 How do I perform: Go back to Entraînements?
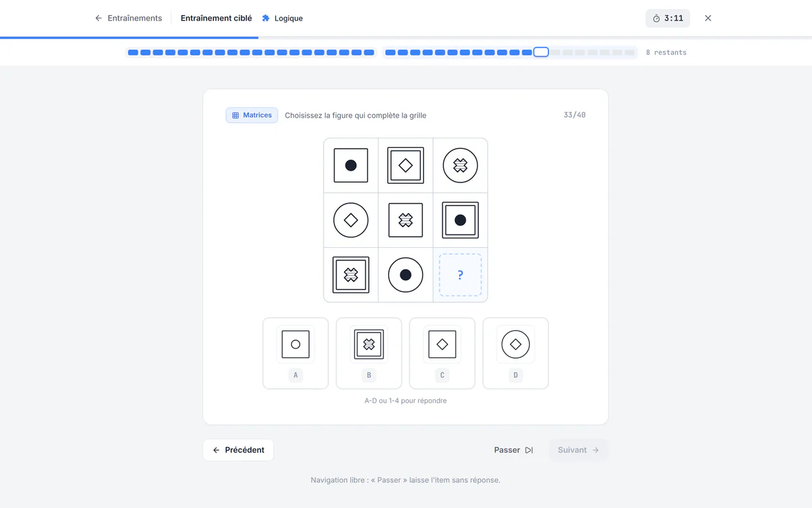(129, 18)
